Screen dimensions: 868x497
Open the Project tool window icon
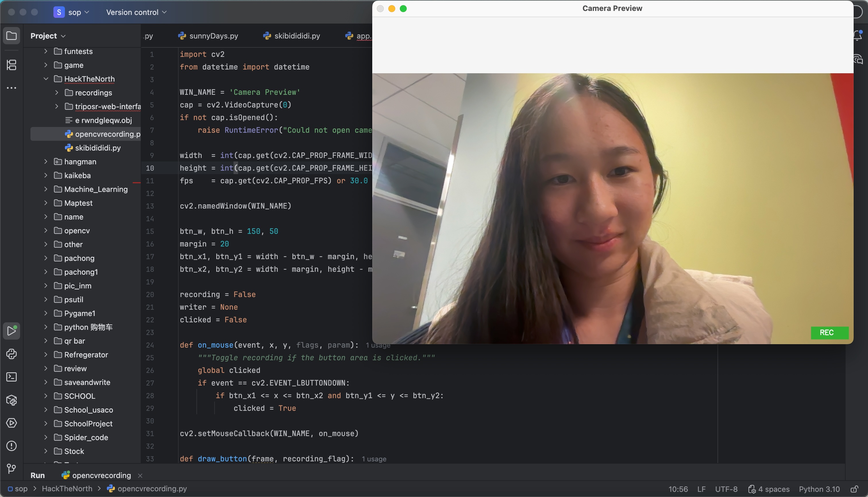tap(11, 36)
